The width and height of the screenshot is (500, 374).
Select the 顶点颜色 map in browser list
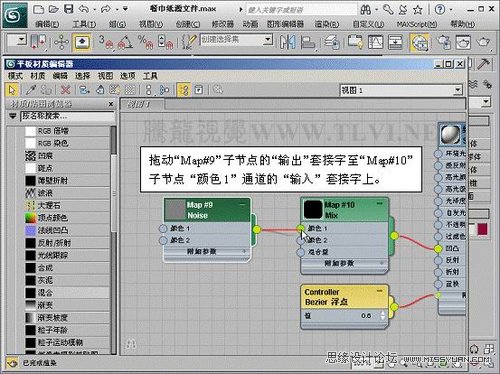(x=68, y=218)
